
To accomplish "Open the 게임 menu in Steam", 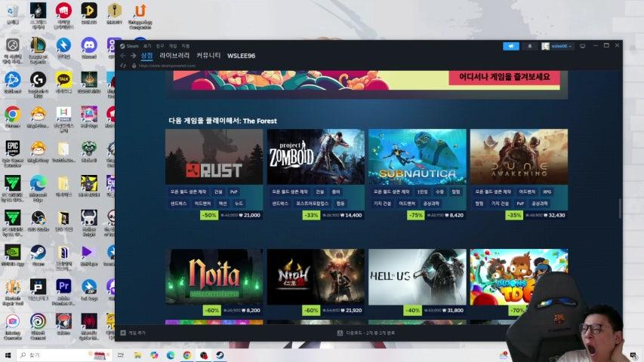I will [173, 46].
